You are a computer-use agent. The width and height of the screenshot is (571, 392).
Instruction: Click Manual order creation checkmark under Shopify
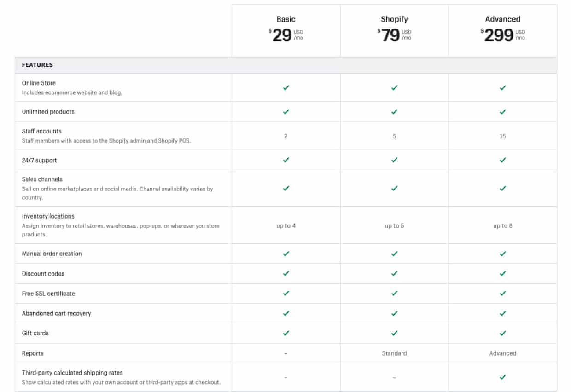394,254
